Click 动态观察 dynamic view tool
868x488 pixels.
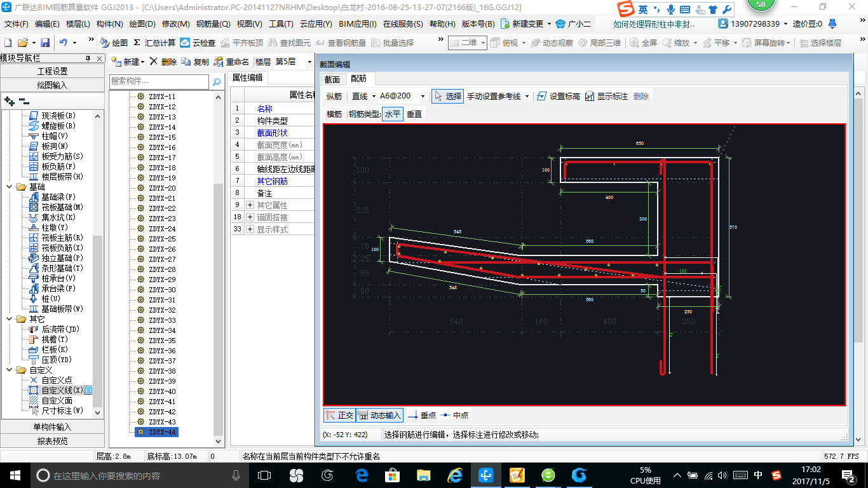point(552,43)
